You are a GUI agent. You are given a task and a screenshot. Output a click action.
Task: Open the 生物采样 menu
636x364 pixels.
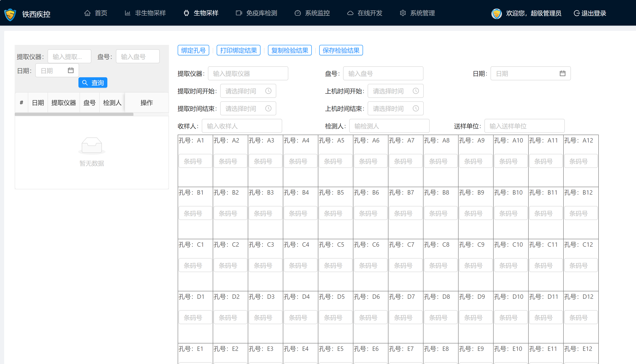click(201, 13)
